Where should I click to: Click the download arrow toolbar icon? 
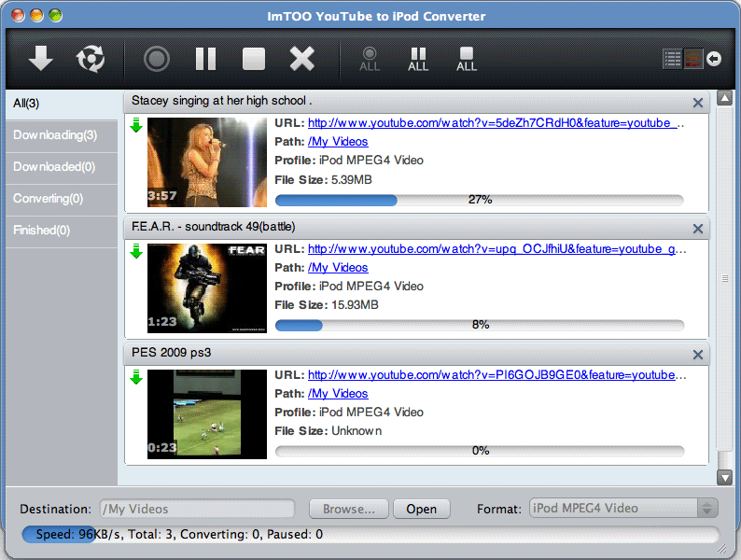41,58
